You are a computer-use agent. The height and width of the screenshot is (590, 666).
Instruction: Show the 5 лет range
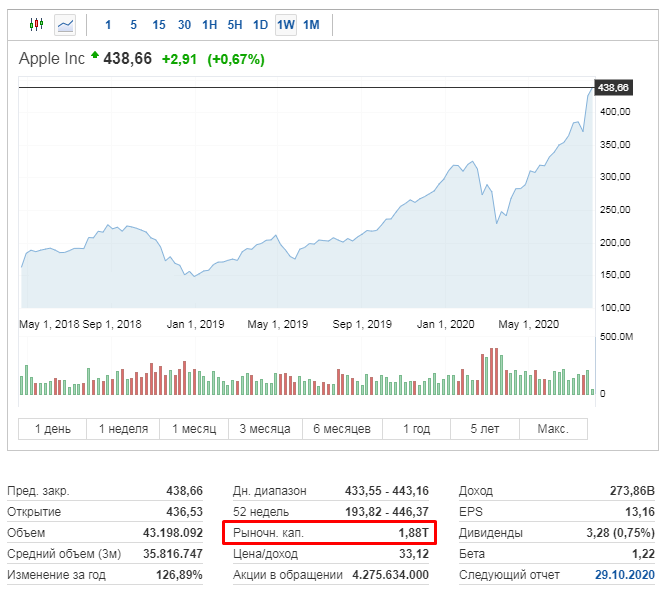tap(485, 429)
